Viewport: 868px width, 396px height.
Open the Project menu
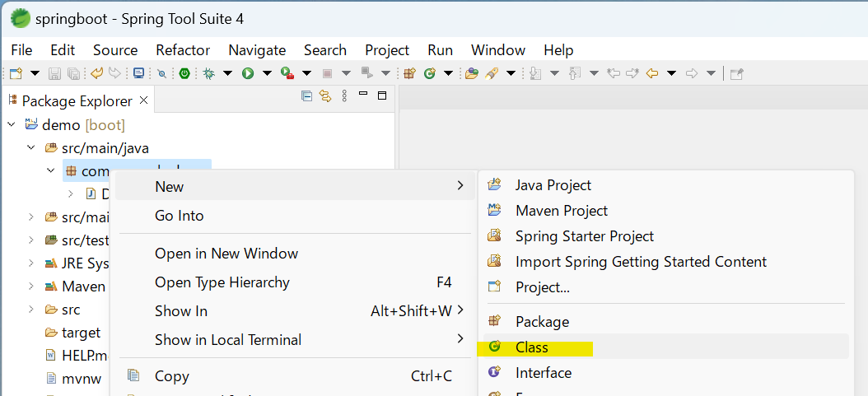click(x=387, y=49)
